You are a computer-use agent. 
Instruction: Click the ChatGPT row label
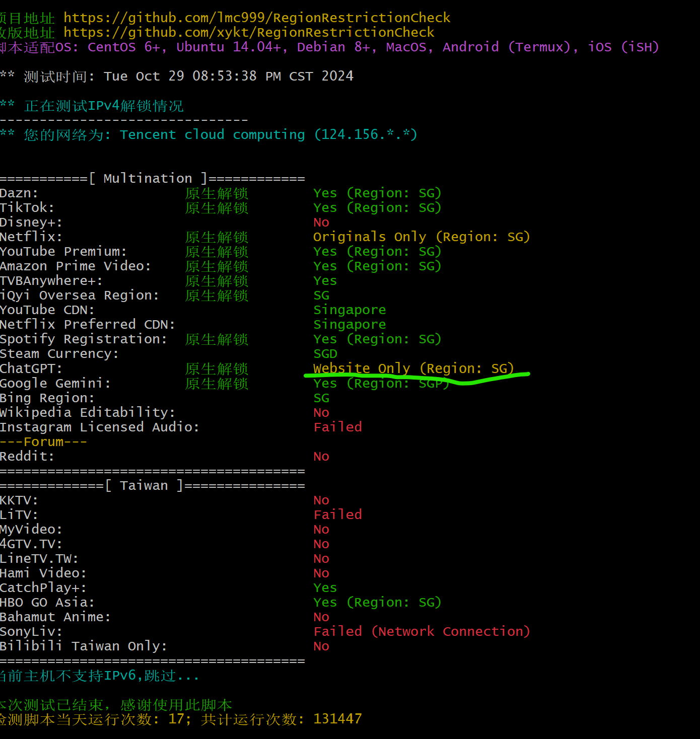(x=31, y=368)
